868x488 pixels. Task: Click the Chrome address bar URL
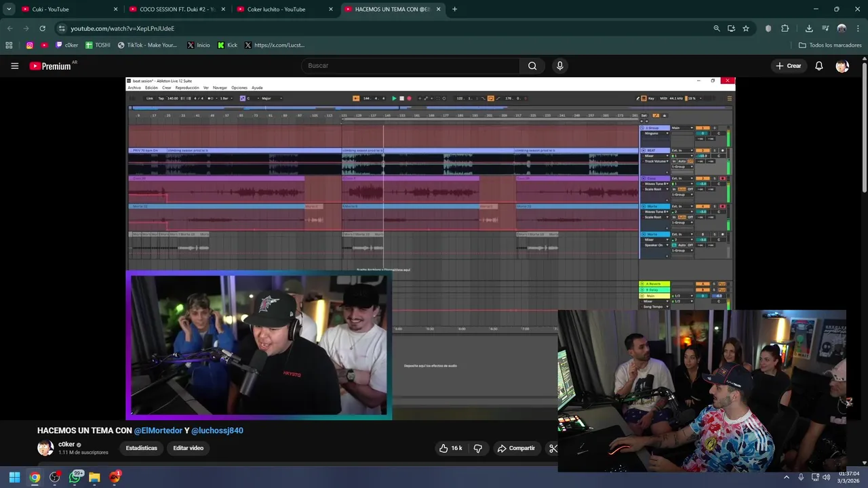coord(123,28)
